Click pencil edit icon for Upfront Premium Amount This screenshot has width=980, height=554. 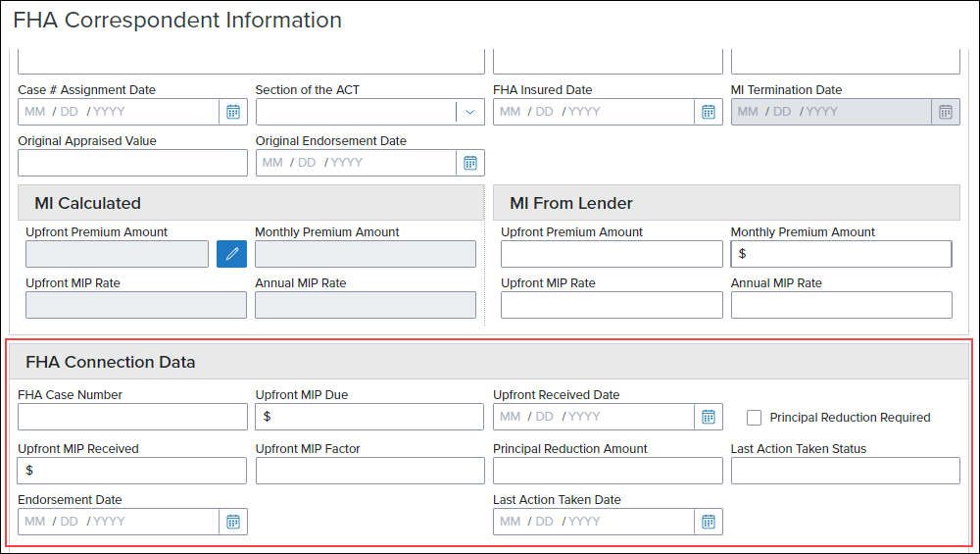coord(232,254)
